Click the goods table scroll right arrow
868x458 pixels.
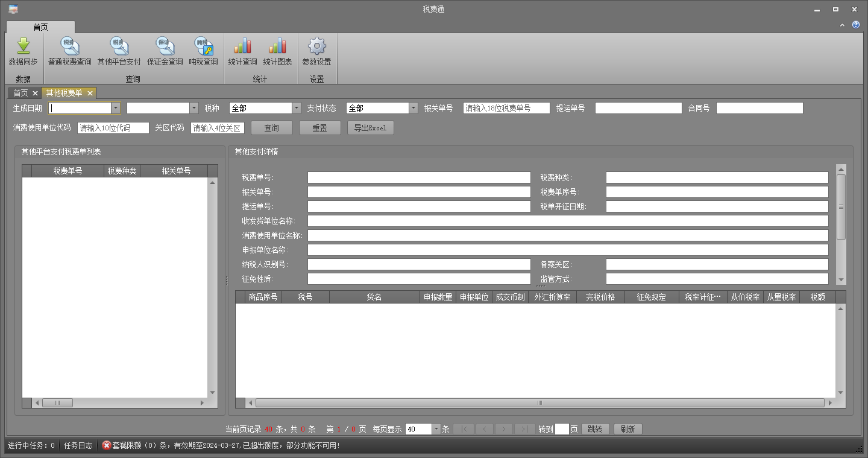[831, 402]
